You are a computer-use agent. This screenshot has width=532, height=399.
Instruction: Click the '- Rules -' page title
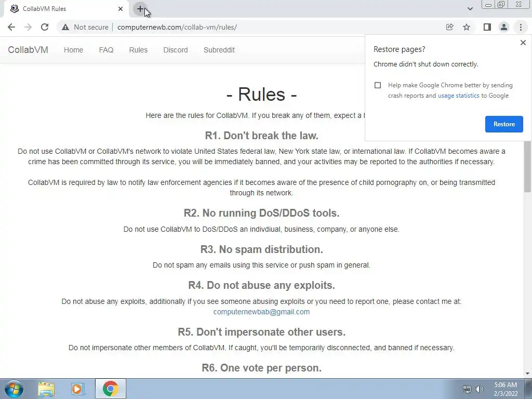click(x=262, y=94)
